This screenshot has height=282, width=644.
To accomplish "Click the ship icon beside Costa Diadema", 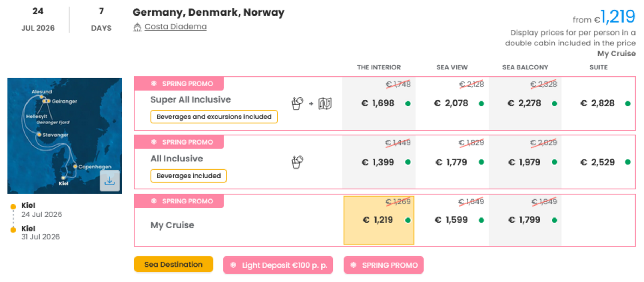I will [137, 27].
